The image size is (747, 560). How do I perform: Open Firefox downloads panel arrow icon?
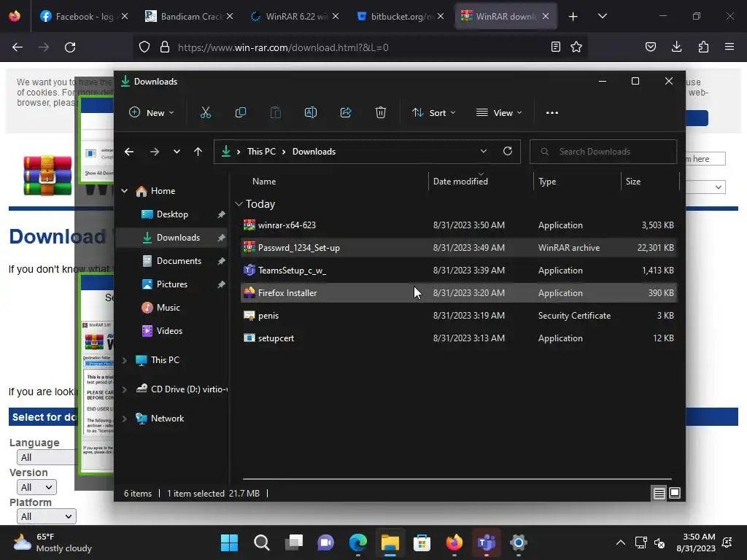[676, 47]
